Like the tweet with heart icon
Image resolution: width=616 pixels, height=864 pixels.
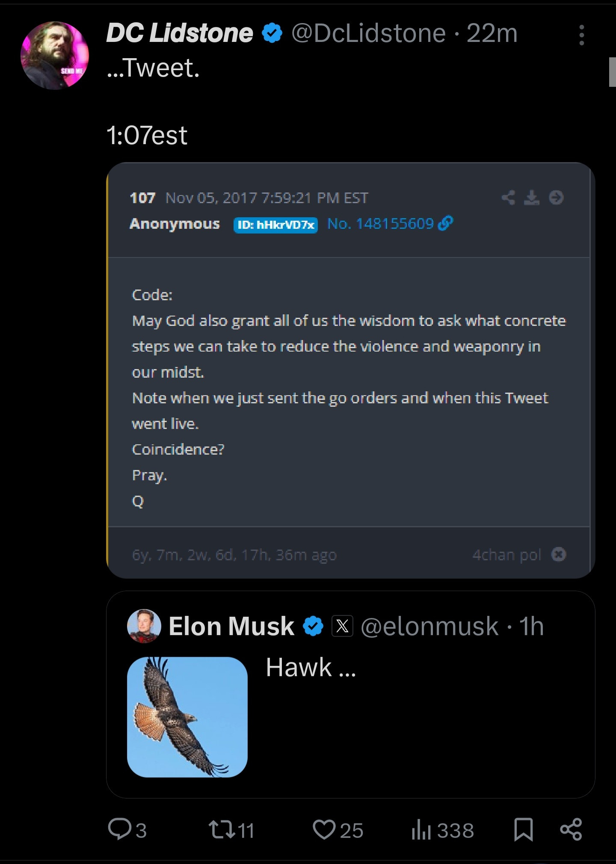click(x=324, y=829)
